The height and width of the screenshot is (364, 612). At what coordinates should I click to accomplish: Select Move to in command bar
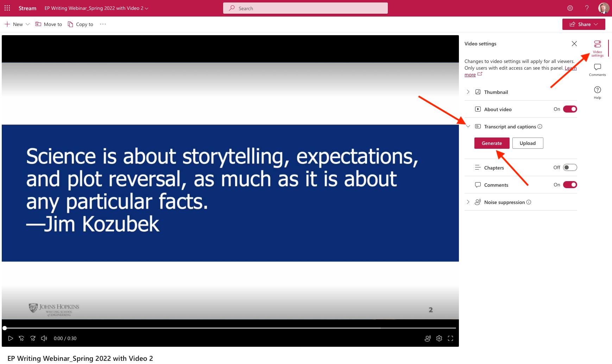(x=49, y=24)
